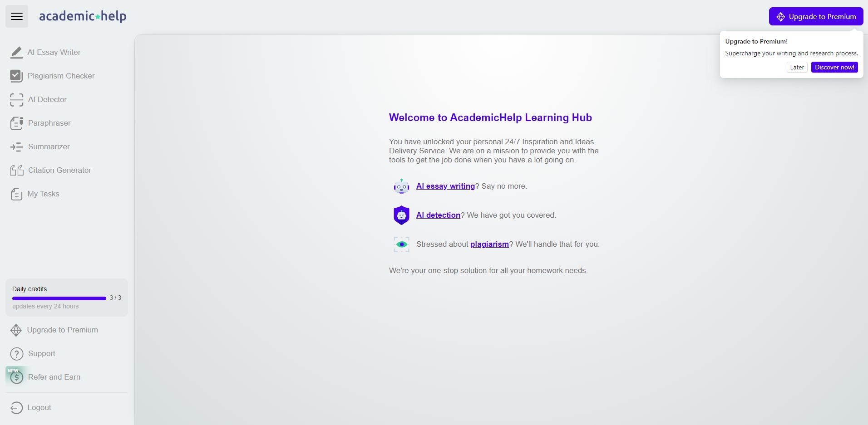Open Refer and Earn page
This screenshot has width=868, height=425.
coord(67,377)
